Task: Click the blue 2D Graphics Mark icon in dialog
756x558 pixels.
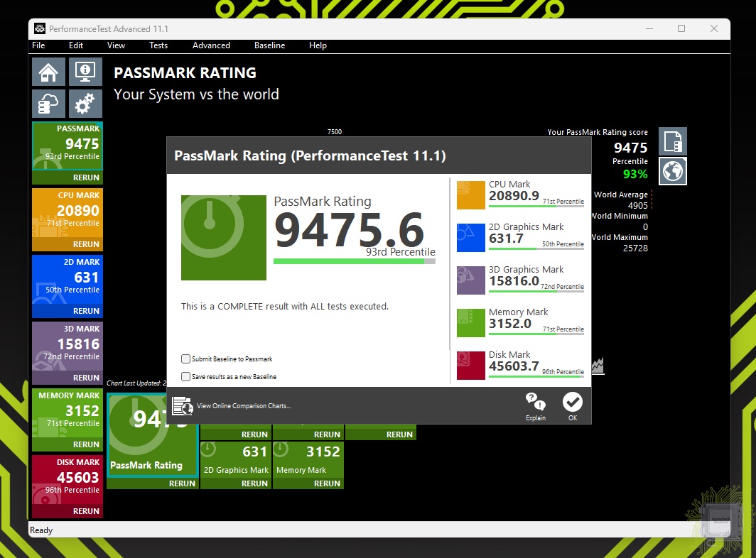Action: (x=470, y=238)
